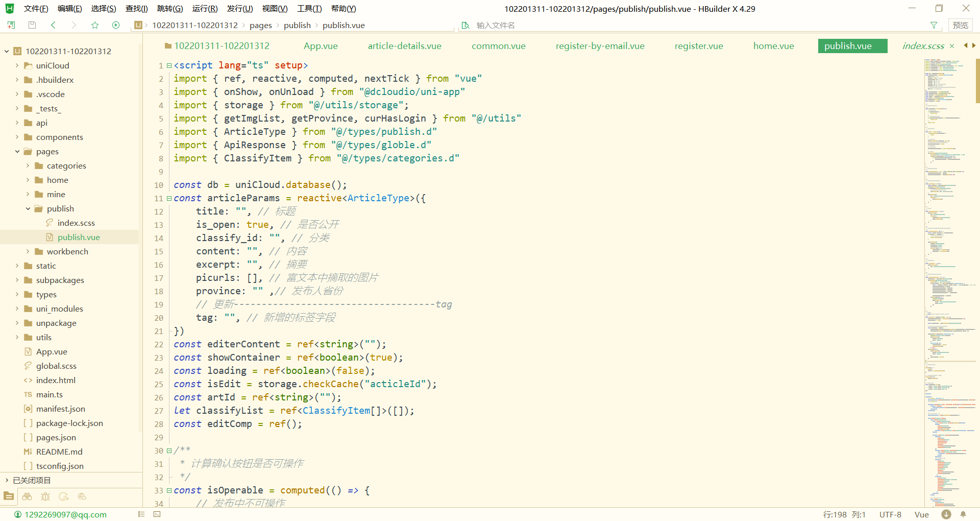The image size is (980, 521).
Task: Expand the categories folder
Action: (x=28, y=165)
